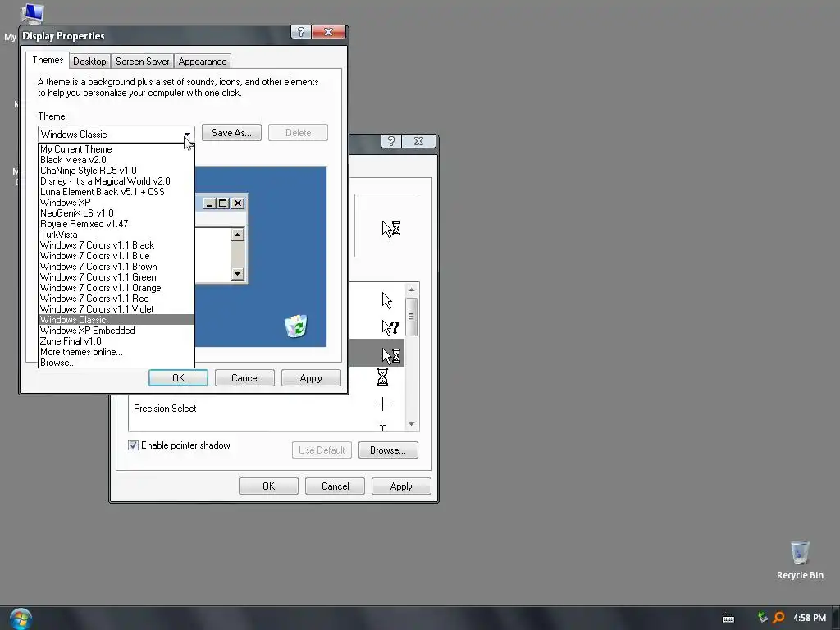Choose Royale Remixed v1.47 theme
This screenshot has width=840, height=630.
(x=116, y=224)
